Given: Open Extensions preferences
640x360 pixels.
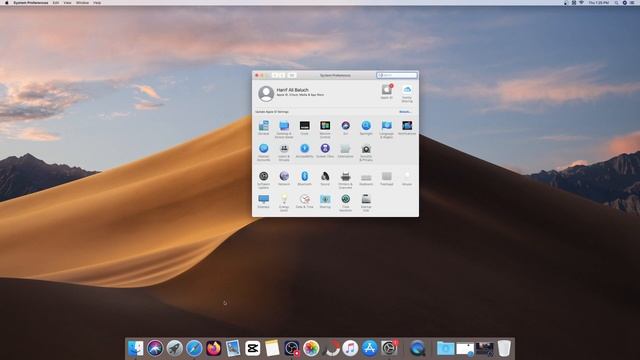Looking at the screenshot, I should pyautogui.click(x=346, y=150).
